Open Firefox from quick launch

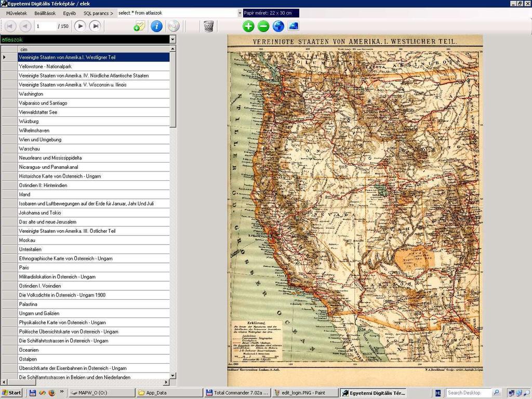(51, 393)
